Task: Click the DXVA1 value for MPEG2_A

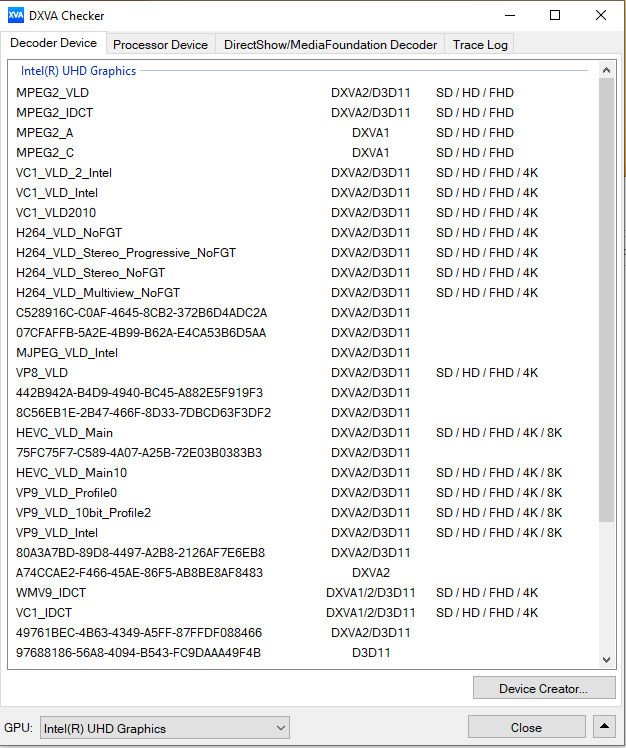Action: coord(371,133)
